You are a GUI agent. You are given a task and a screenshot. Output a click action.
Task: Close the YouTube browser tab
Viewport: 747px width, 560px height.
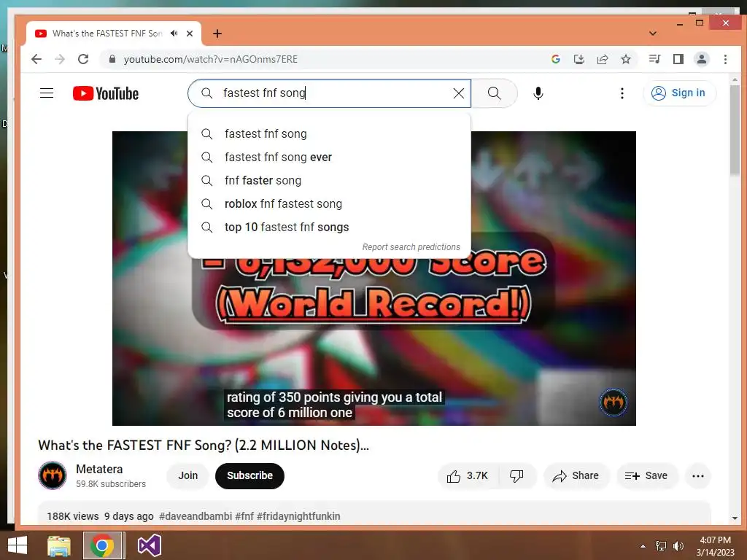pos(190,34)
